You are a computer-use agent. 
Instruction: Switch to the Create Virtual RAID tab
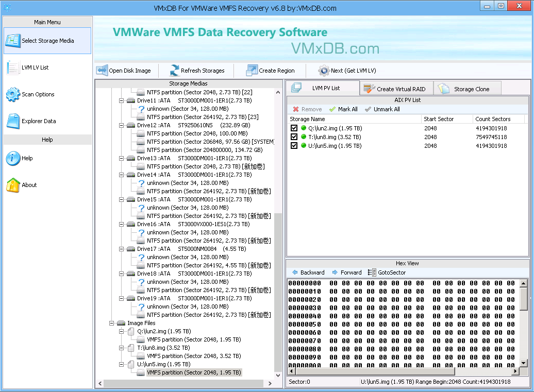[396, 89]
